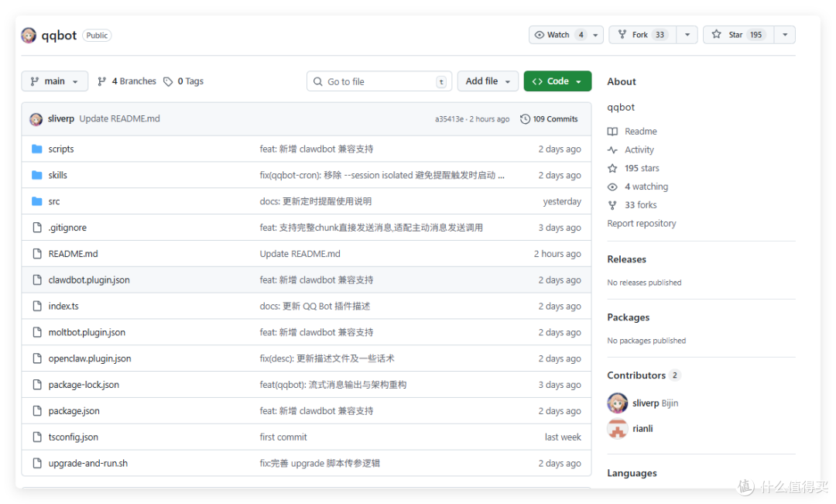Click the upgrade-and-run.sh file icon
836x504 pixels.
coord(37,463)
